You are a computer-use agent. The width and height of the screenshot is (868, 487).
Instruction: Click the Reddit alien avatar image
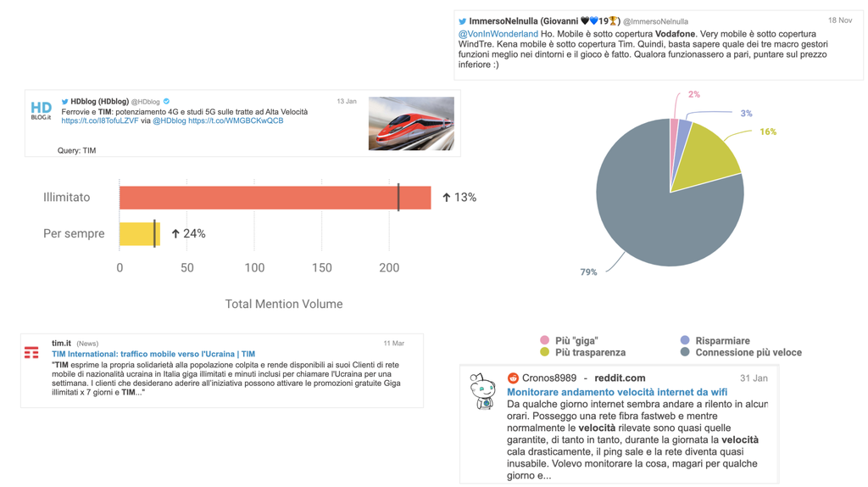click(x=483, y=392)
